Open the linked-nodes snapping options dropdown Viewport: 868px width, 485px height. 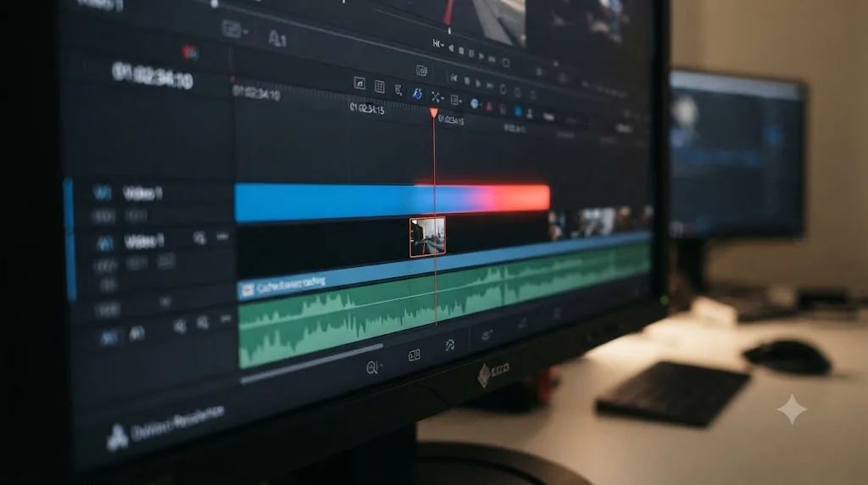437,98
